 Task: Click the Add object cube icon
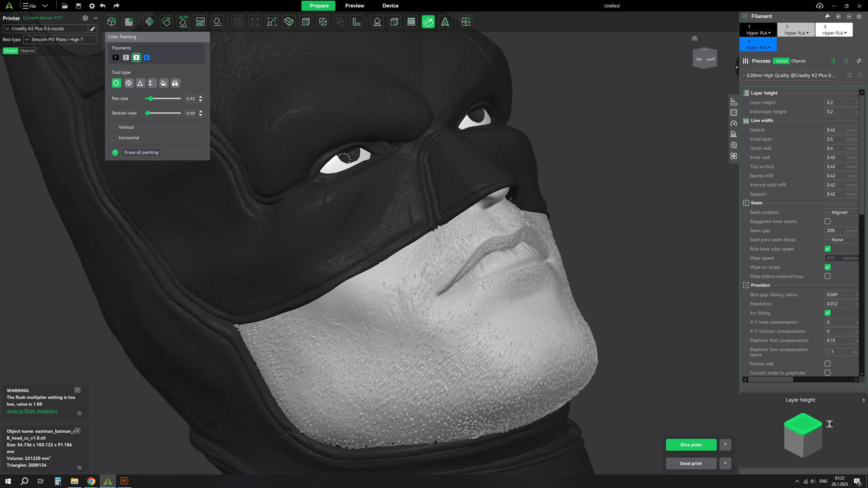point(112,22)
